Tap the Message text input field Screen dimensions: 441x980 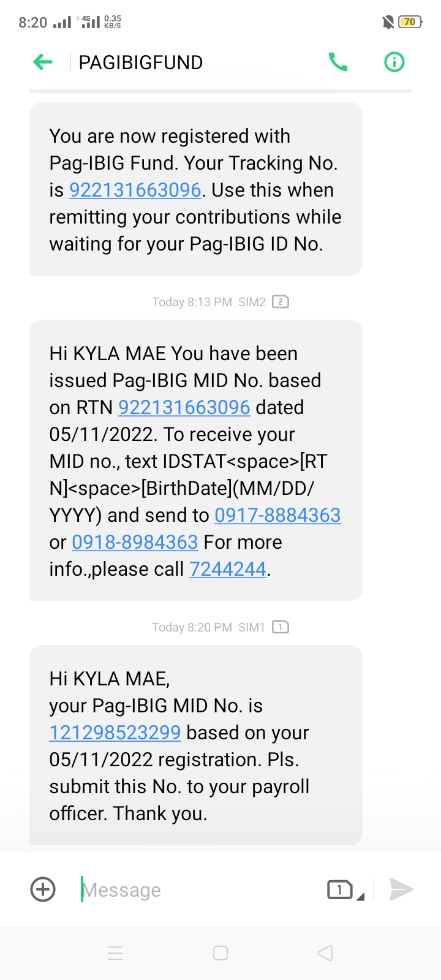pos(196,890)
